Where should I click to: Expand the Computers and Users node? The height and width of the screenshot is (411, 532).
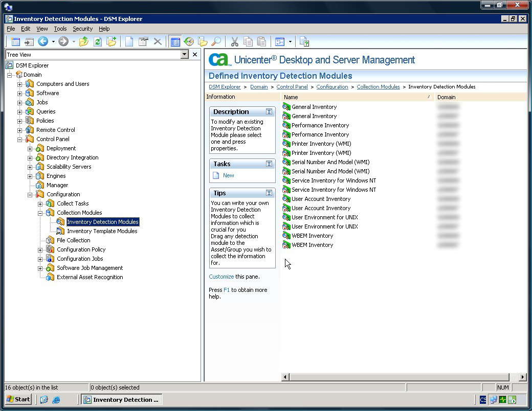point(20,84)
